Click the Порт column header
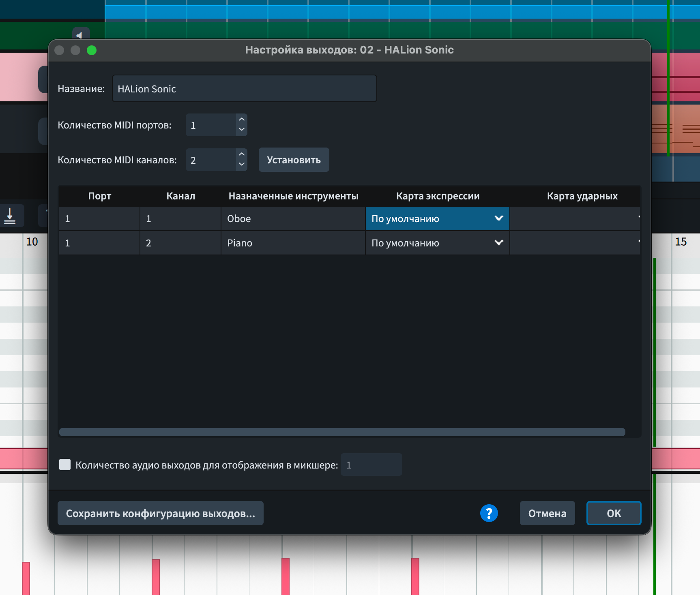 [100, 196]
